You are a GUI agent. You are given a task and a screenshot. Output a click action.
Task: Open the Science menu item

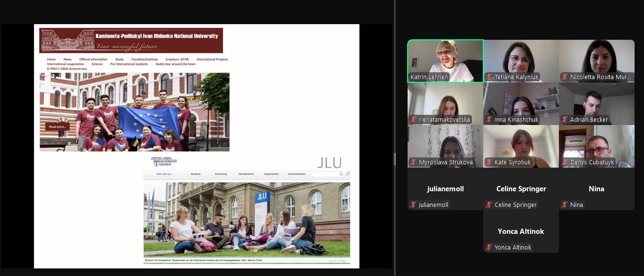(x=97, y=64)
